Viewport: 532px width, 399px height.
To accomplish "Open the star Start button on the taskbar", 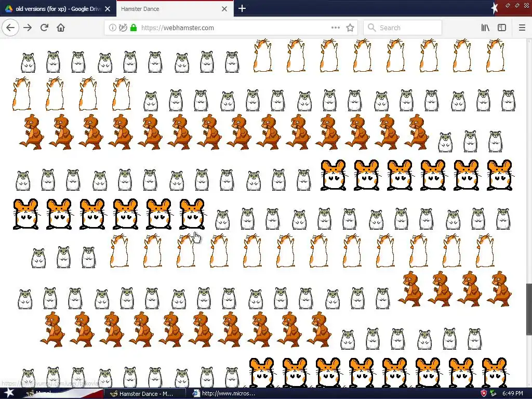I will click(x=8, y=393).
